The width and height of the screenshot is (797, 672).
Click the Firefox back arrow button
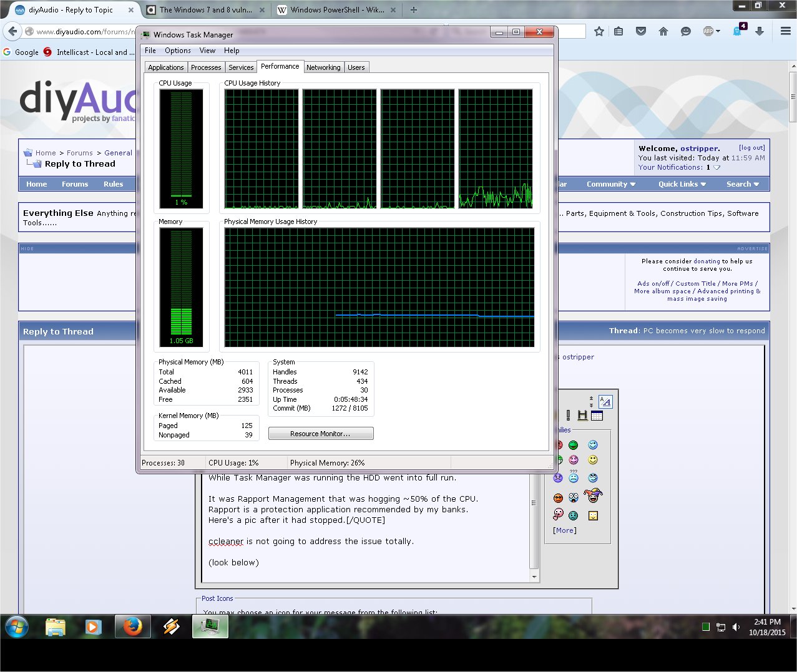pyautogui.click(x=12, y=31)
